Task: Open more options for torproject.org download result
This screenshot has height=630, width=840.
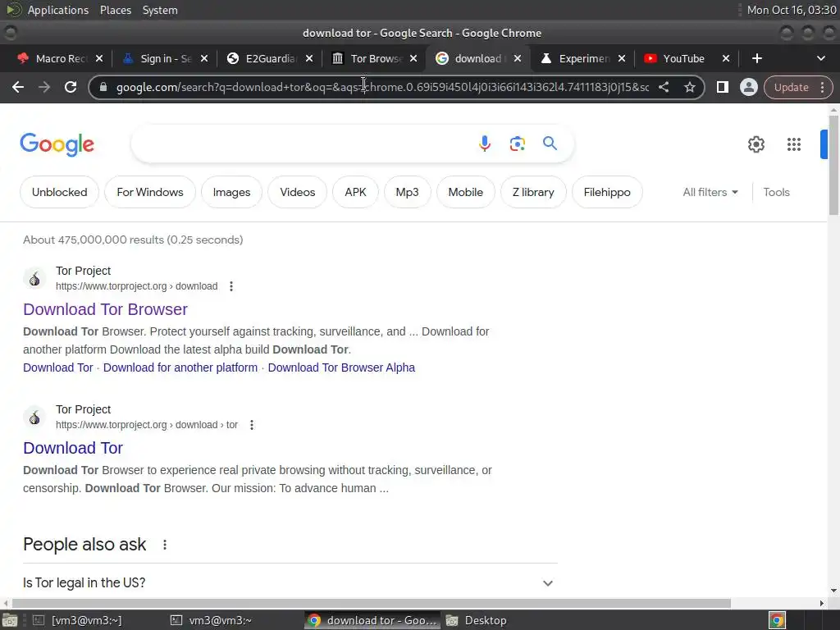Action: click(x=231, y=286)
